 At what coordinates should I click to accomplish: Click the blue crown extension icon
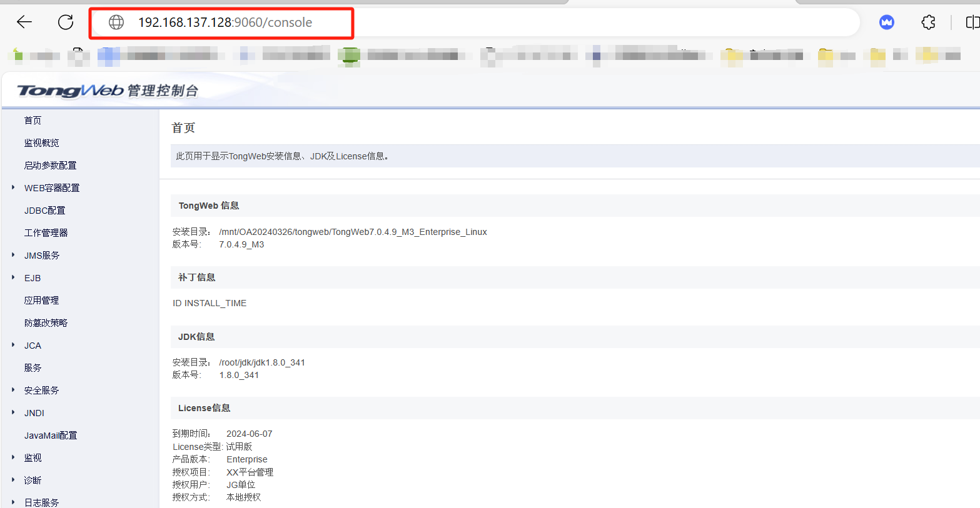point(886,22)
